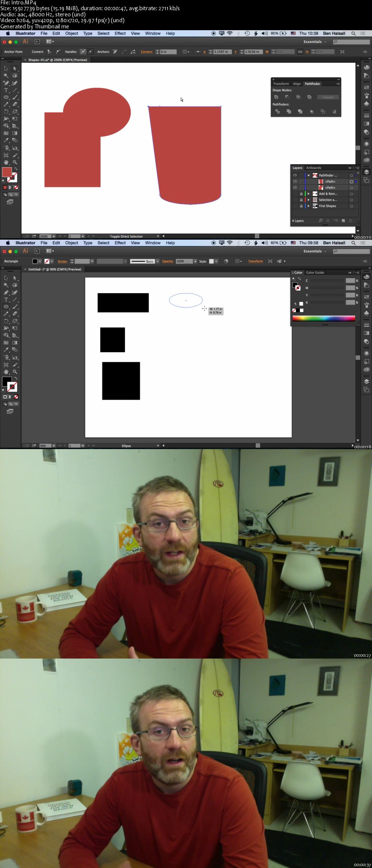Screen dimensions: 372x868
Task: Choose the Rotate tool in Shapes-01 window
Action: (6, 112)
